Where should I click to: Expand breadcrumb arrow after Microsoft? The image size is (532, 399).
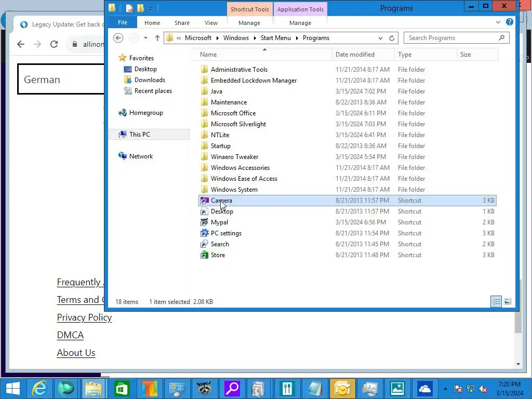click(x=217, y=38)
